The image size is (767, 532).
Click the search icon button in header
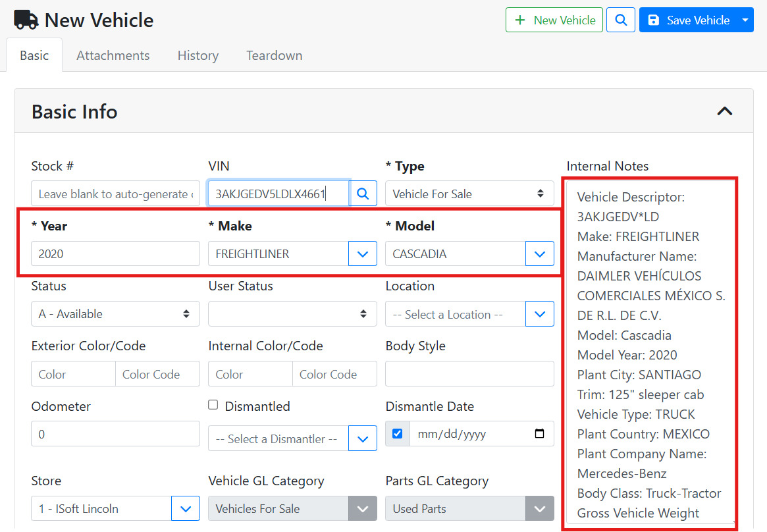coord(620,20)
